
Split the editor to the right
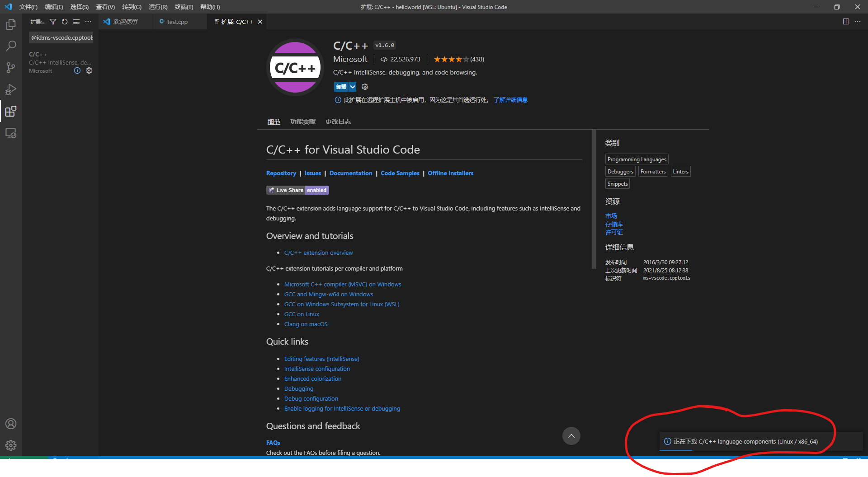(x=846, y=22)
